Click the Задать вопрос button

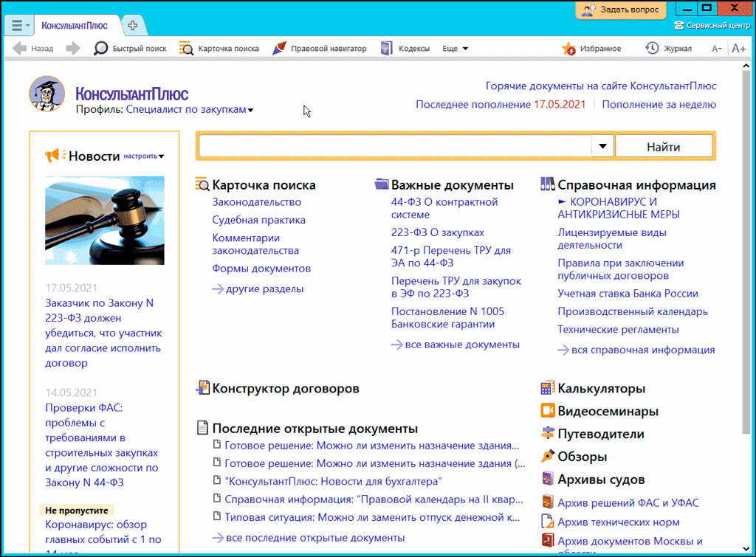point(621,10)
